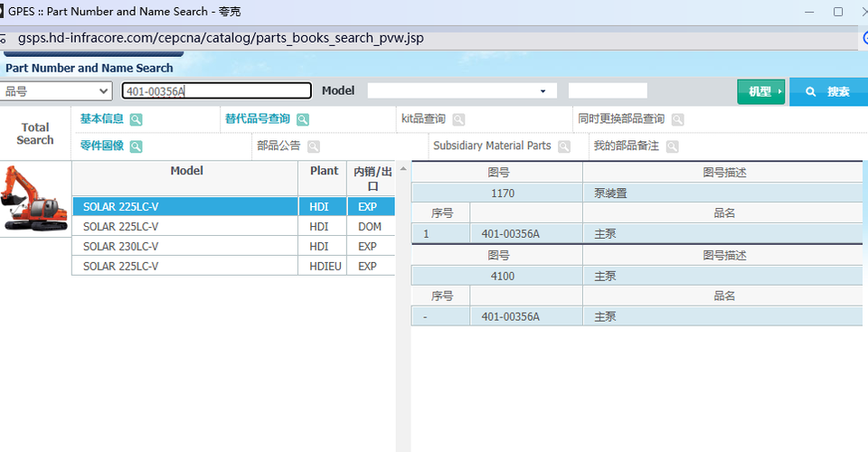The height and width of the screenshot is (452, 868).
Task: Click magnifier icon next to 部品公告
Action: (313, 146)
